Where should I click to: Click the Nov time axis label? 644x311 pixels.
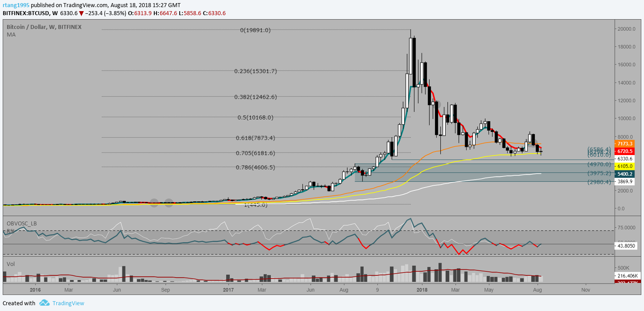[x=586, y=290]
